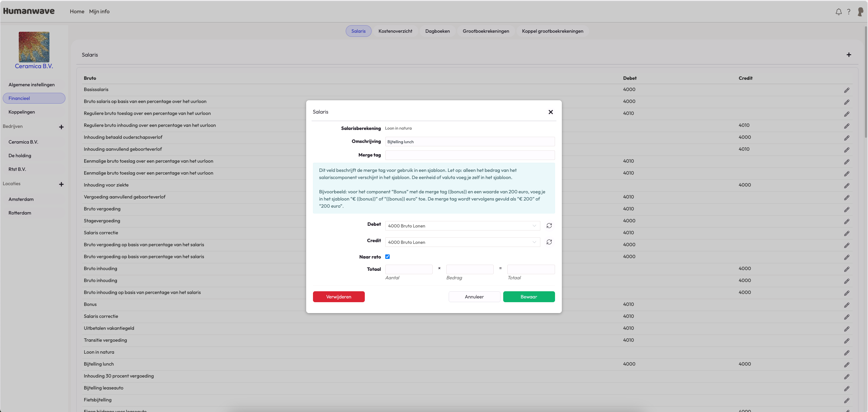This screenshot has width=868, height=412.
Task: Close the Salaris dialog with X
Action: 550,112
